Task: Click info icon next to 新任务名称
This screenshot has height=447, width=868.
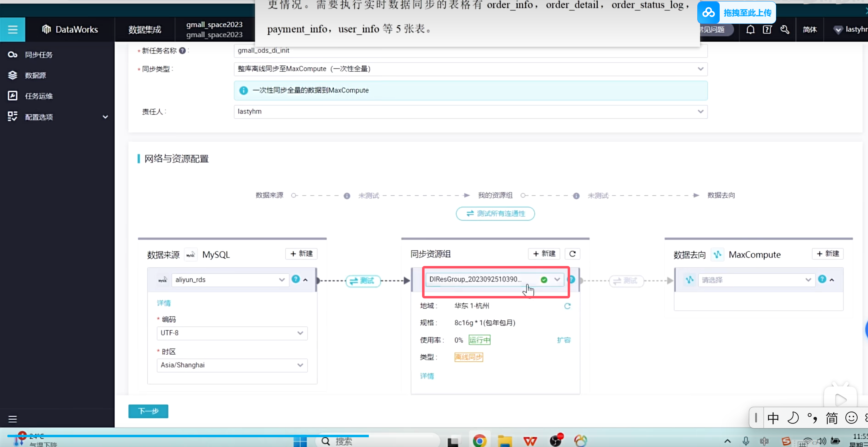Action: tap(182, 50)
